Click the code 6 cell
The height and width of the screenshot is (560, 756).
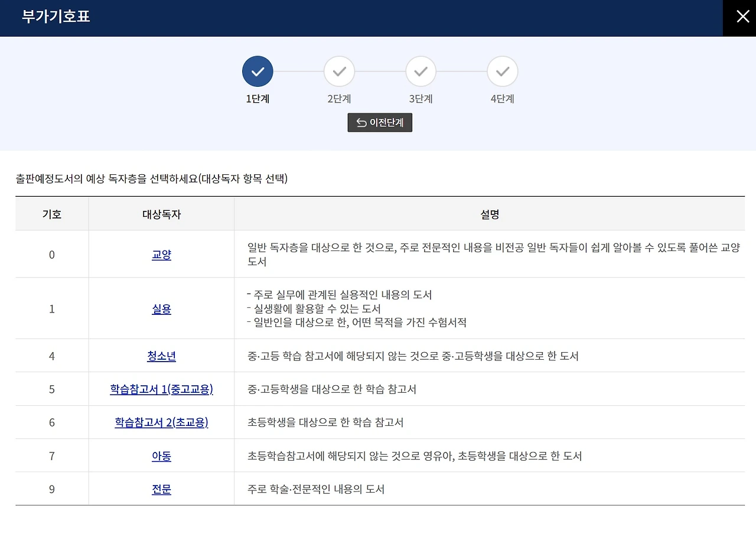[x=52, y=422]
